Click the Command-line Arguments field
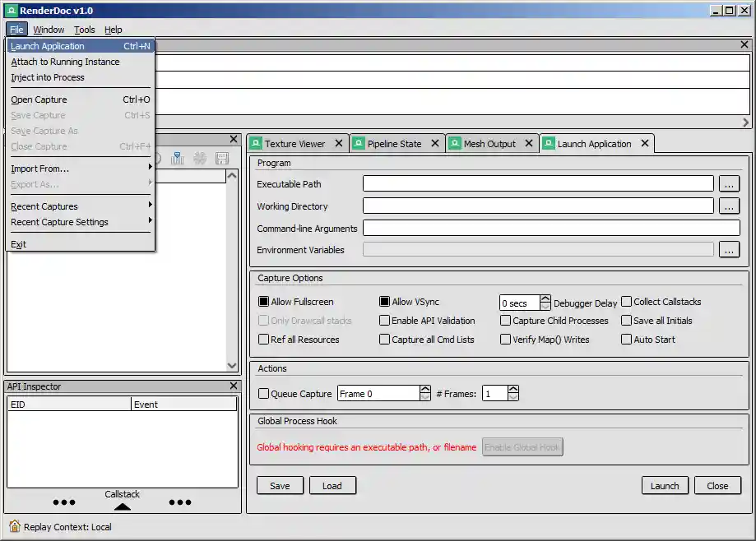The width and height of the screenshot is (756, 541). [550, 229]
